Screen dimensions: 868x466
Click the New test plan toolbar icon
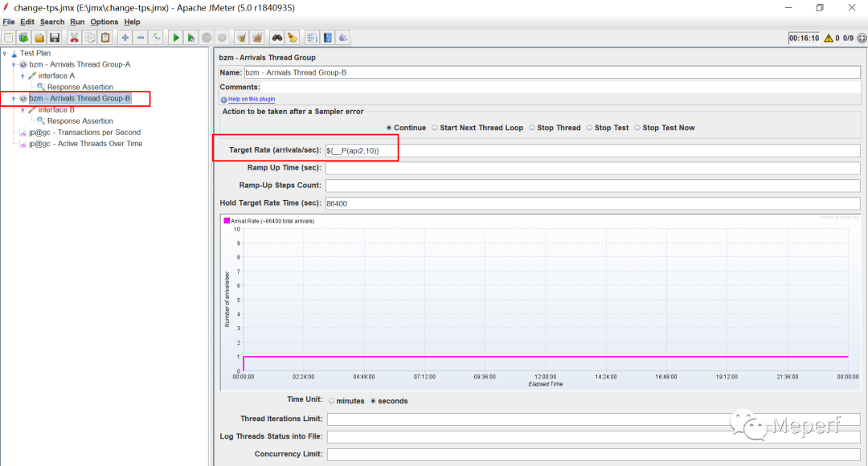(x=9, y=38)
